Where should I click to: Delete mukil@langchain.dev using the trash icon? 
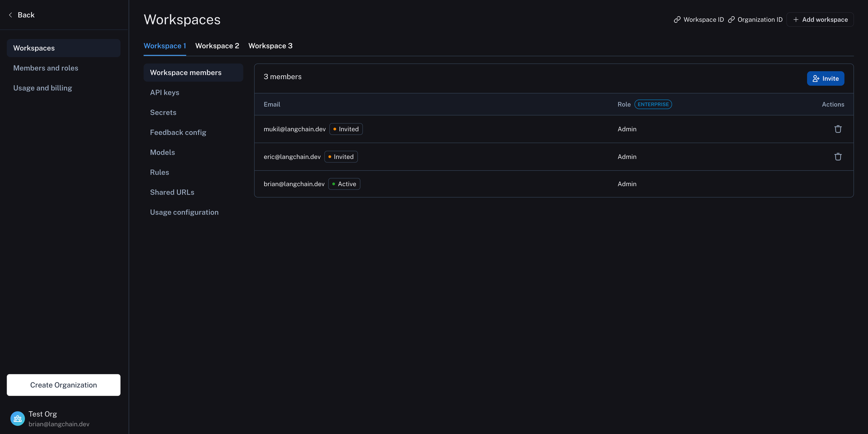[838, 129]
